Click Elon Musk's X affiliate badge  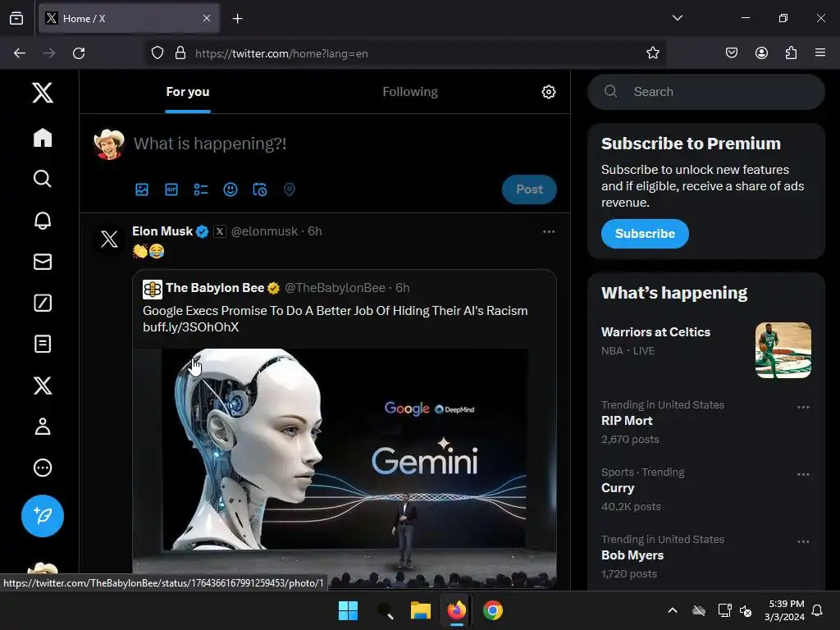(x=220, y=231)
